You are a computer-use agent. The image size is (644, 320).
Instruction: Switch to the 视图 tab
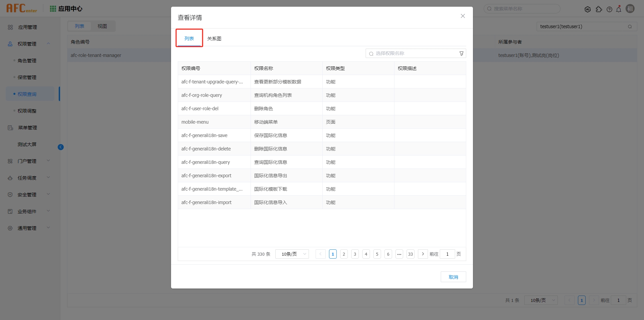click(102, 26)
